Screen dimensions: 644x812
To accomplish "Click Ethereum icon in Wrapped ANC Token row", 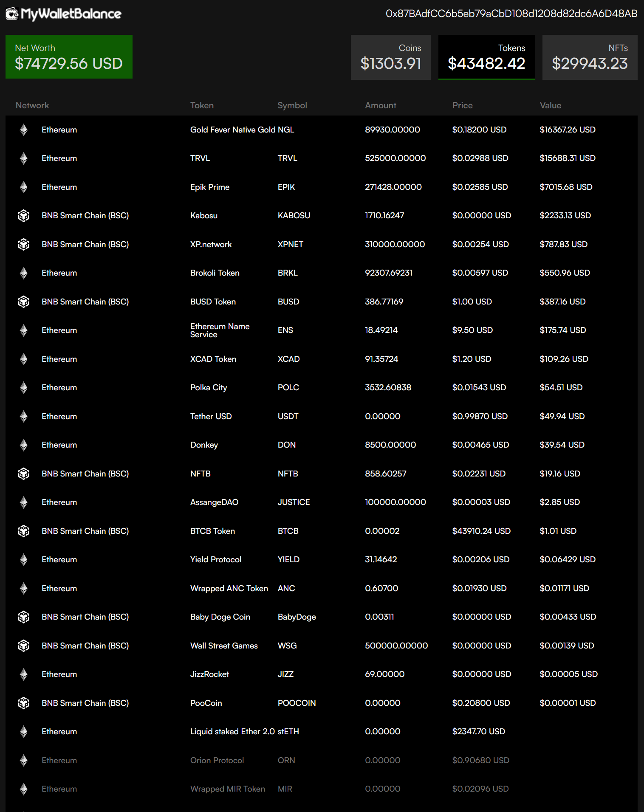I will (24, 588).
